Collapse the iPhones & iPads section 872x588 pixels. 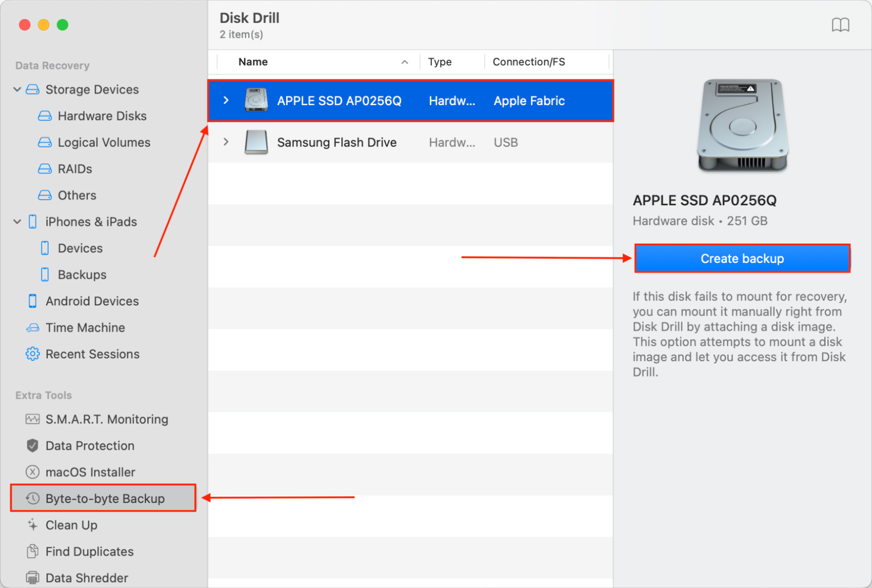click(17, 221)
